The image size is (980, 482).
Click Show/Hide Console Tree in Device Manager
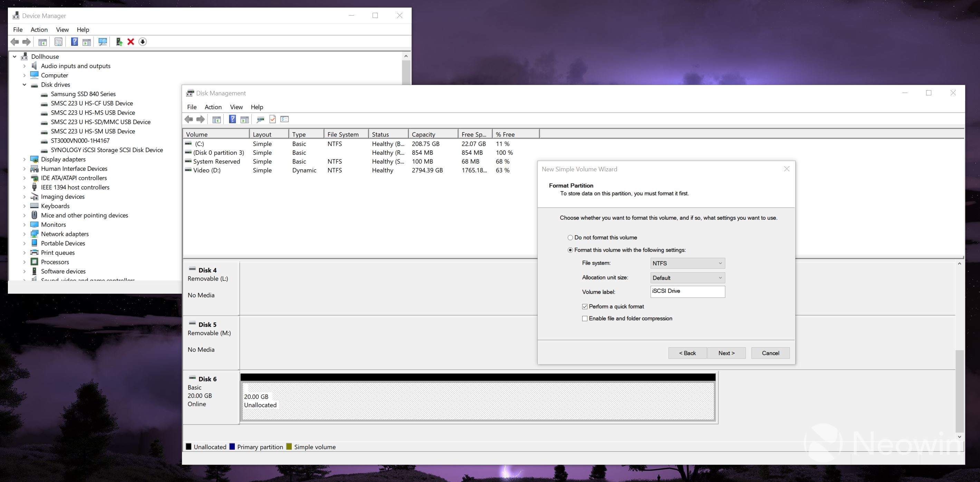click(42, 42)
